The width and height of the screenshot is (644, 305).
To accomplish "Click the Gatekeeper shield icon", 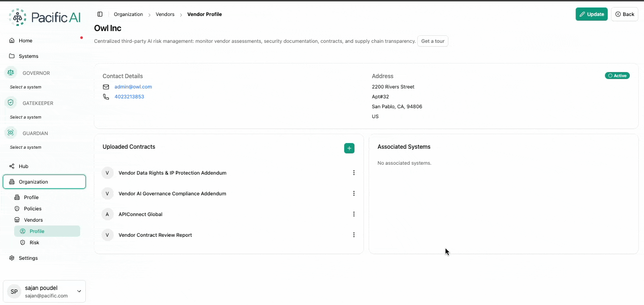I will 11,103.
